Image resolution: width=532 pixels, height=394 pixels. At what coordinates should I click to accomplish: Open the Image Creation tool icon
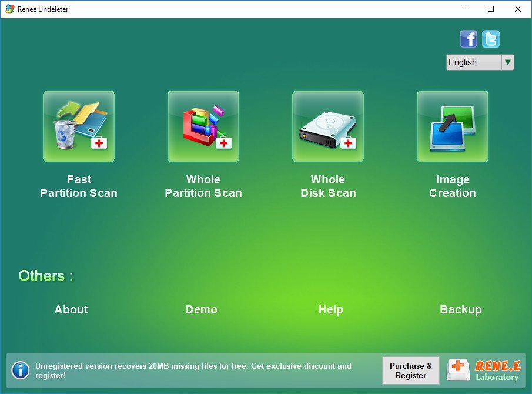click(x=453, y=126)
